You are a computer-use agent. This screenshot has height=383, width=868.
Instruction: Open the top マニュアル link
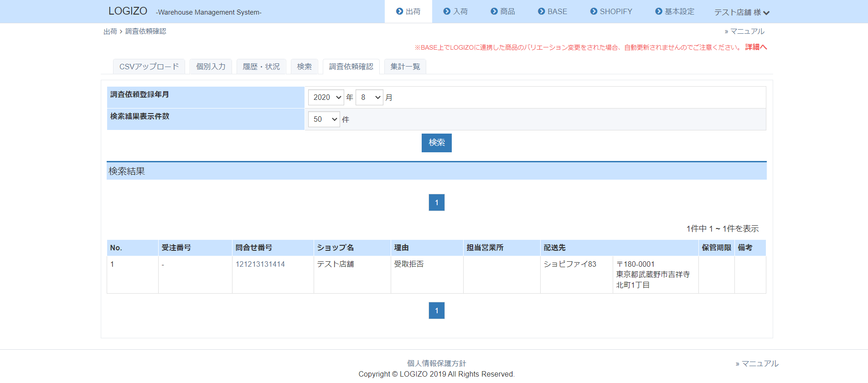744,31
